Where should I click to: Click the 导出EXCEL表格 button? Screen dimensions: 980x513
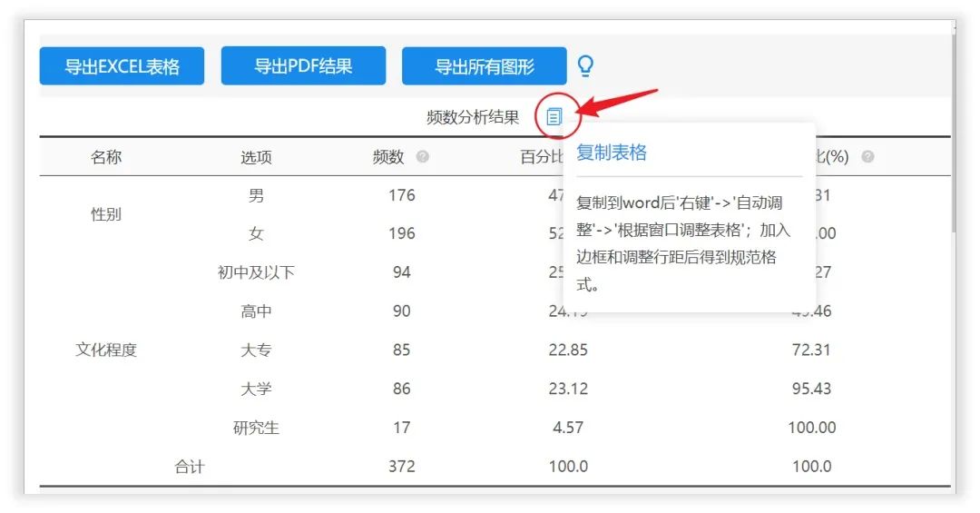(122, 65)
